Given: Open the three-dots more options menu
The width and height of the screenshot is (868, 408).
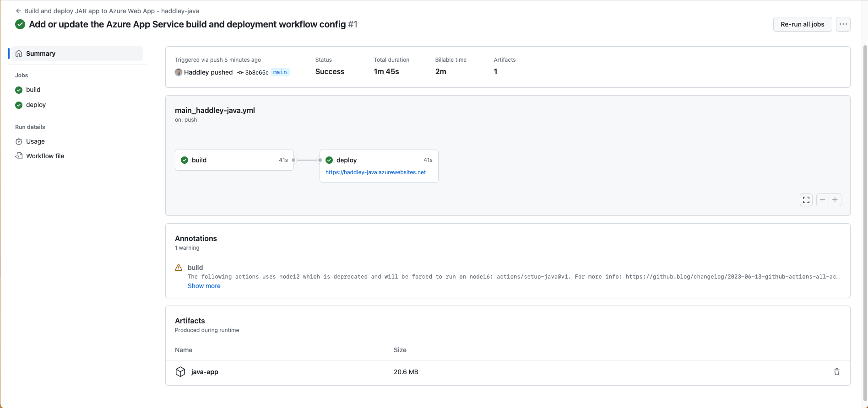Looking at the screenshot, I should pos(843,24).
